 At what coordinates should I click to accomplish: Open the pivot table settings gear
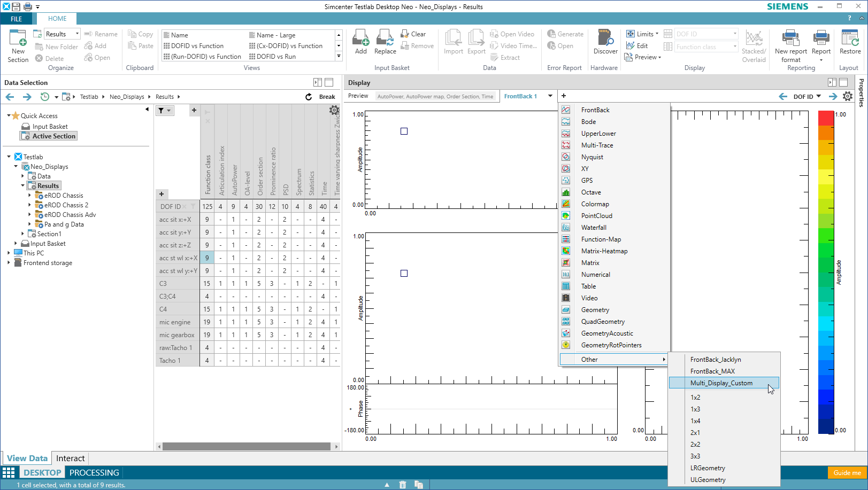point(334,110)
